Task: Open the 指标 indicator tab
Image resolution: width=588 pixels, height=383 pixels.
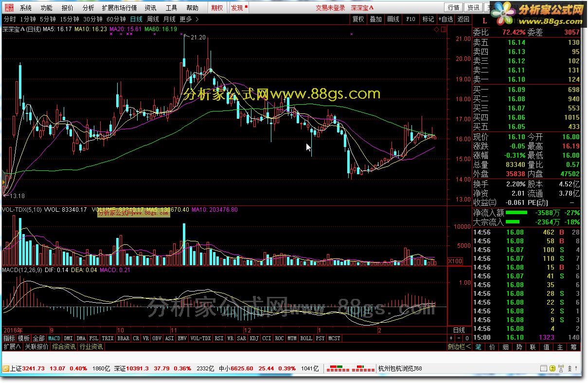Action: click(9, 338)
